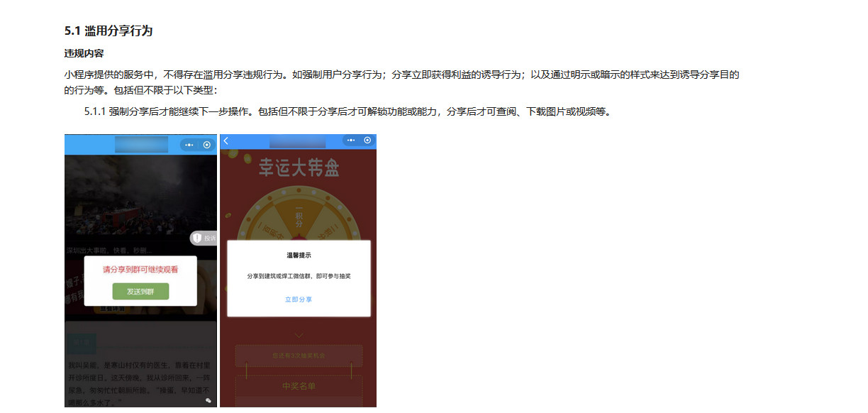868x413 pixels.
Task: Click the dark fire scene video thumbnail
Action: [140, 195]
